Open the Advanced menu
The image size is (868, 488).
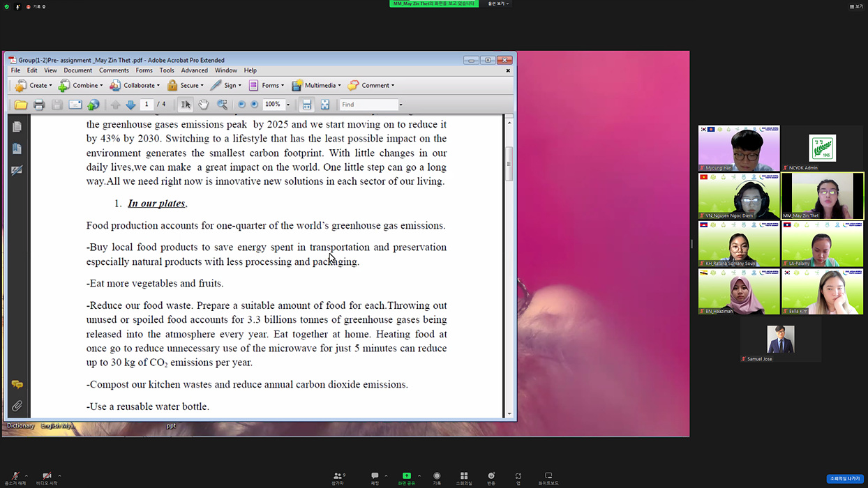(194, 70)
